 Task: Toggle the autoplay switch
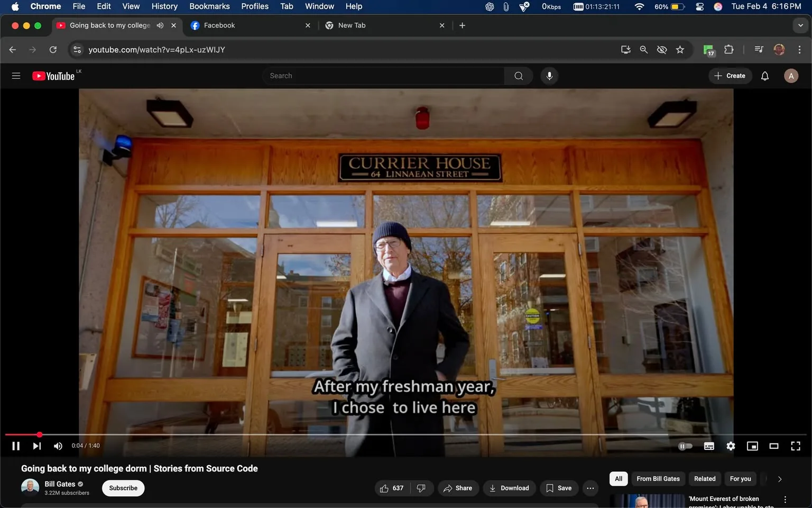(x=685, y=446)
